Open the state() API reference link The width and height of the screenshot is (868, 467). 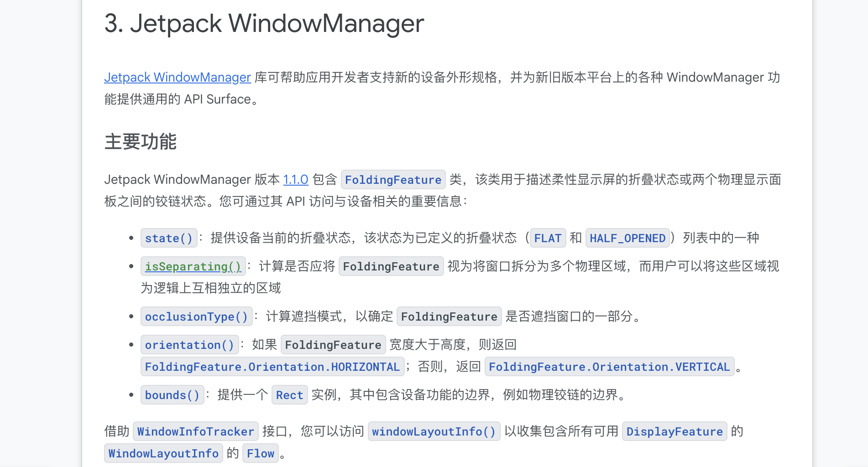168,238
